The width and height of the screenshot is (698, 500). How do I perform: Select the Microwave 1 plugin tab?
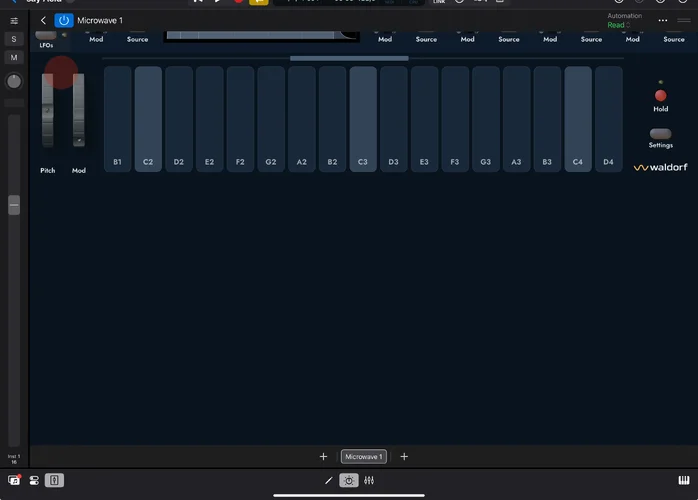pyautogui.click(x=363, y=457)
